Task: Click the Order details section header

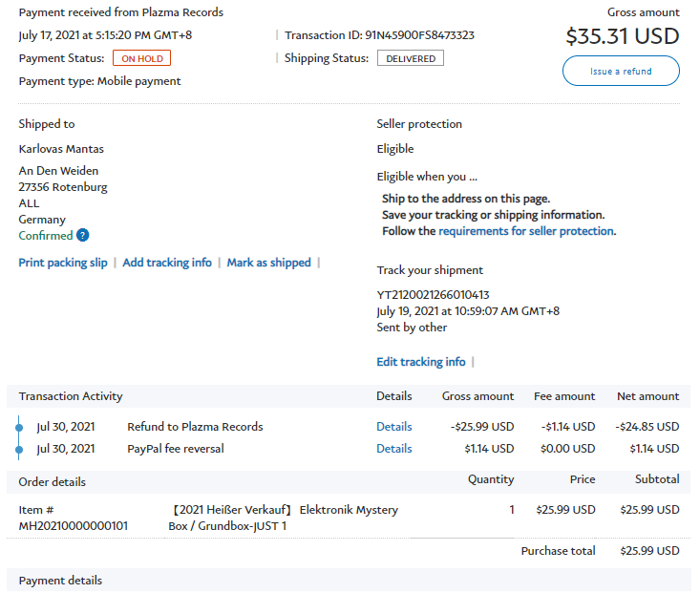Action: pos(53,481)
